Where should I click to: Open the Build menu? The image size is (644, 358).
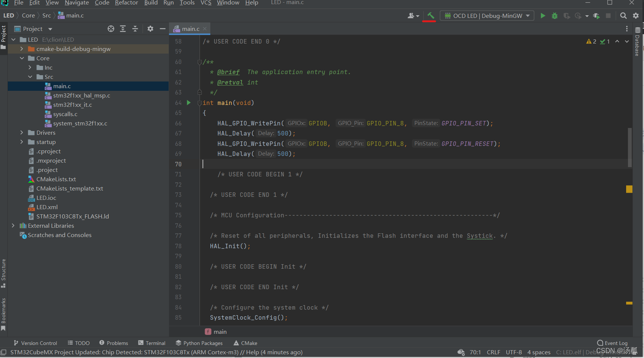[151, 3]
